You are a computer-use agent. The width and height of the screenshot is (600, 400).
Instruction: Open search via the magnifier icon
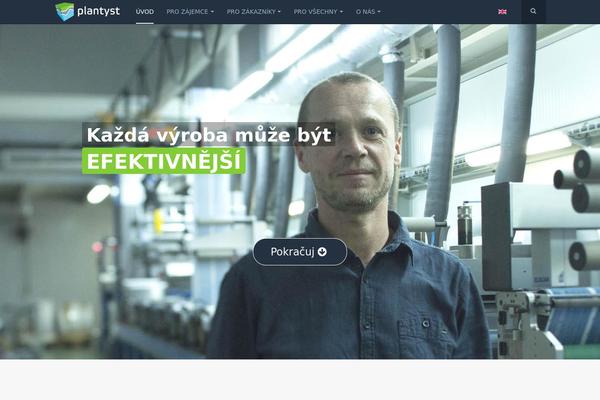point(533,11)
